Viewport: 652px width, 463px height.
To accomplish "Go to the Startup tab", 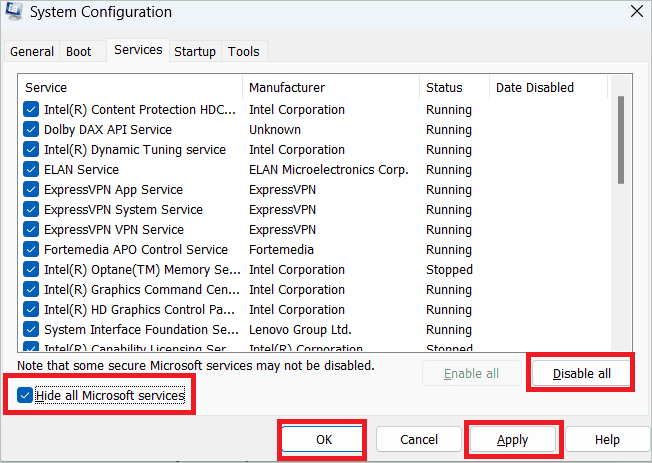I will [195, 52].
